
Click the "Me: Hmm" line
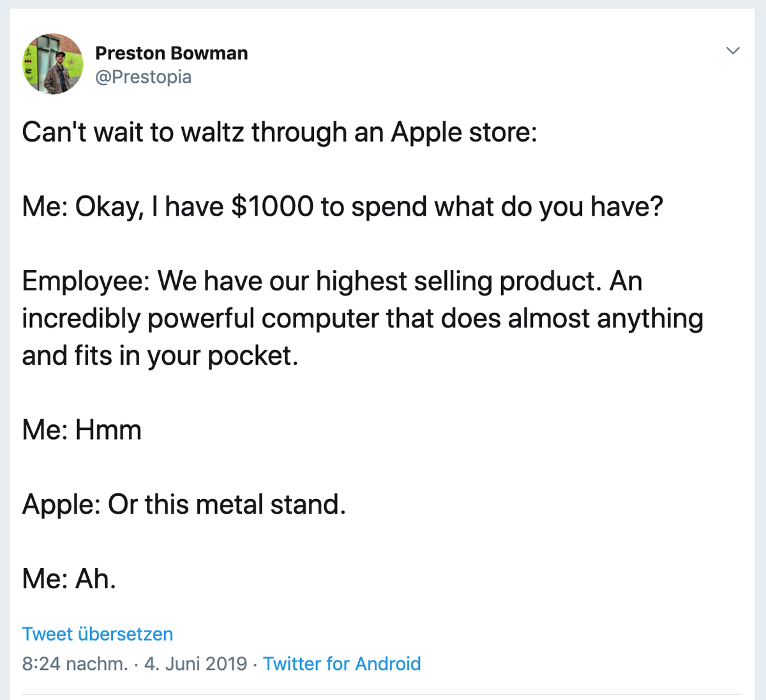tap(82, 429)
